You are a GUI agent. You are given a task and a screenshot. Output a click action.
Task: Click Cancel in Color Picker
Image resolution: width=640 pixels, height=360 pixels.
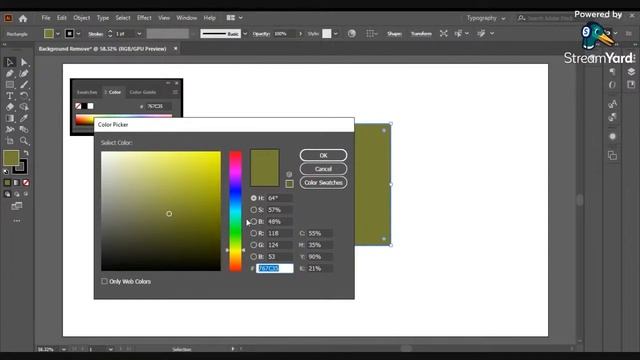[323, 169]
